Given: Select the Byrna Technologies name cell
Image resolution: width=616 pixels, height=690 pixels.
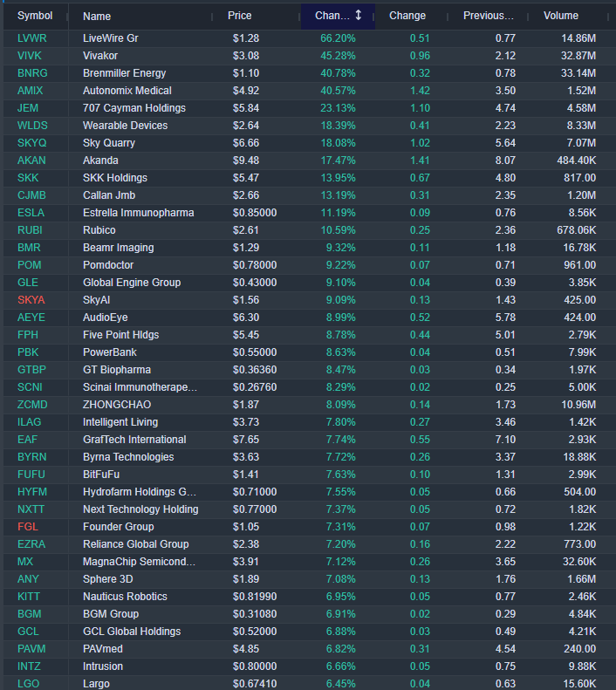Looking at the screenshot, I should pos(128,457).
